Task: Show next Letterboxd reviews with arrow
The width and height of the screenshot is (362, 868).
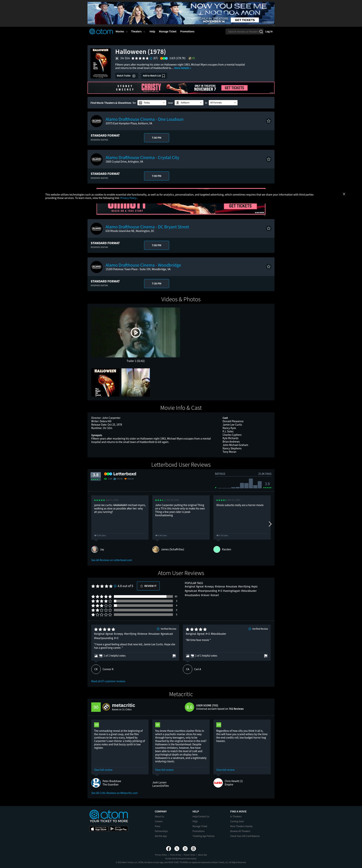Action: click(270, 524)
